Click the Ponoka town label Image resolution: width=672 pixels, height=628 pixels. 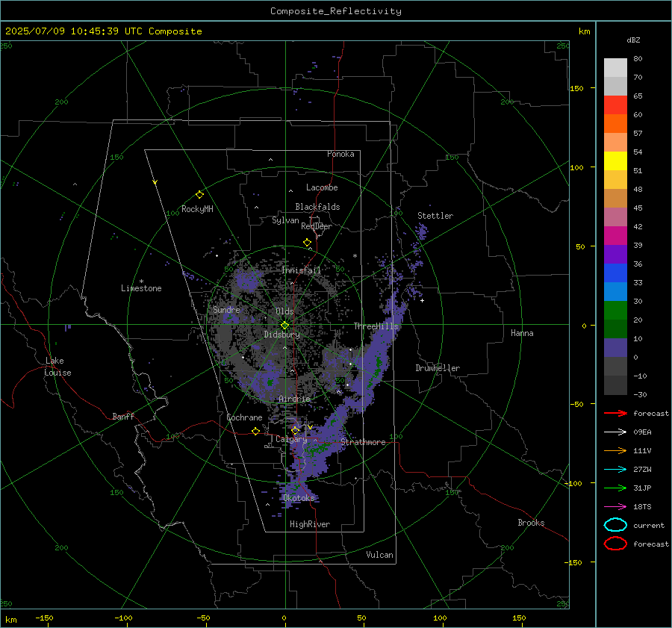coord(340,154)
